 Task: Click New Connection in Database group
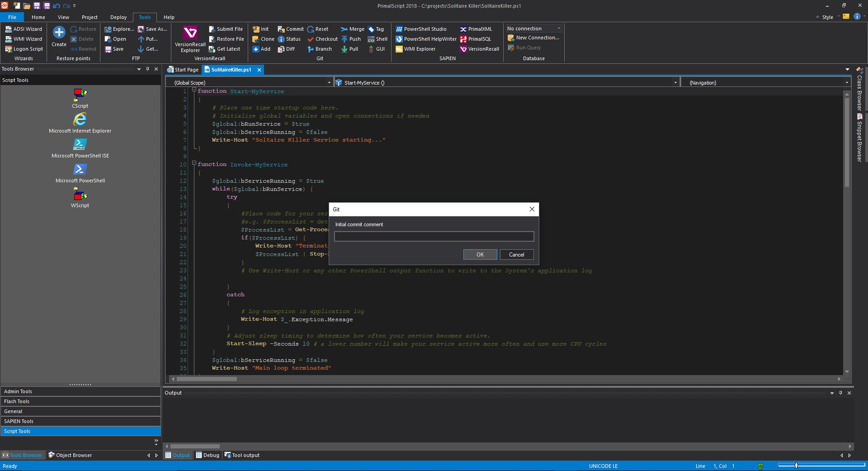pyautogui.click(x=533, y=38)
